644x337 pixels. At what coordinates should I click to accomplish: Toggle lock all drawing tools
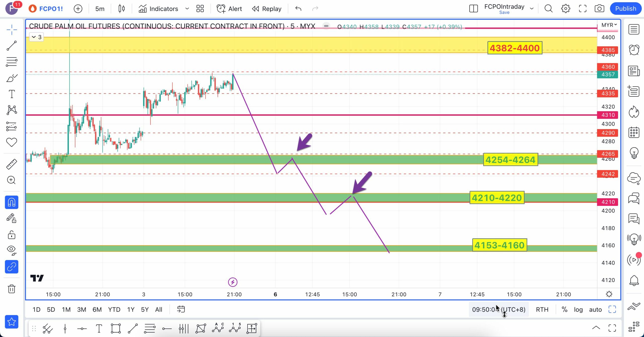click(x=12, y=235)
